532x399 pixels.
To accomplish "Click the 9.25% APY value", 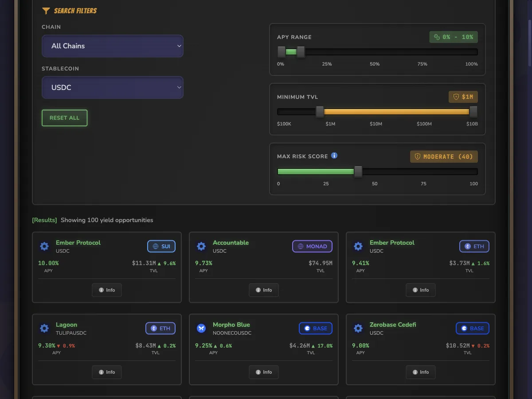I will (203, 345).
